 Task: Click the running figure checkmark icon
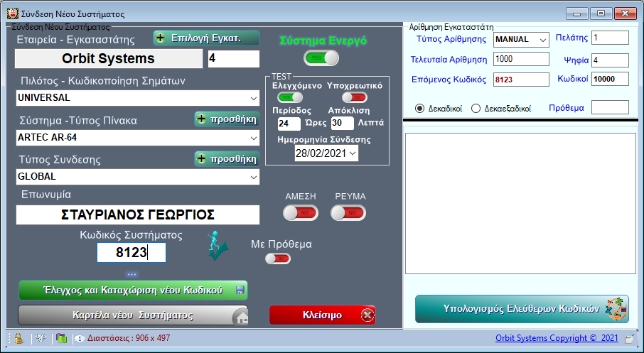218,246
